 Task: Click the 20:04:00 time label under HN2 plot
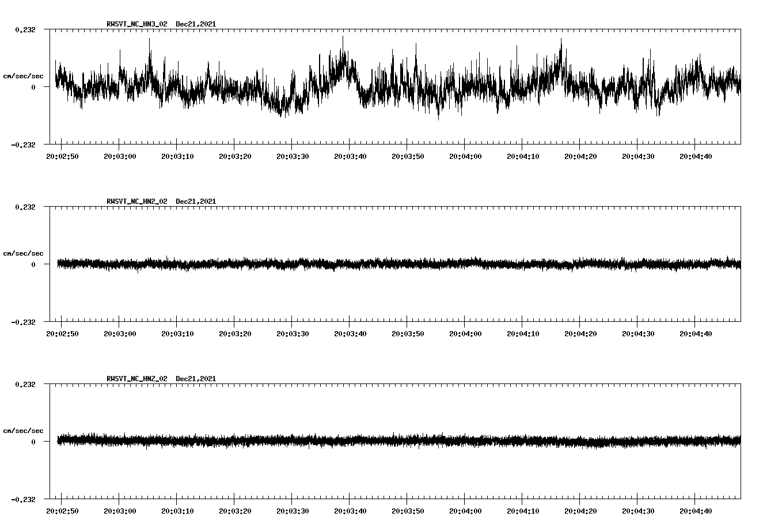(x=465, y=333)
